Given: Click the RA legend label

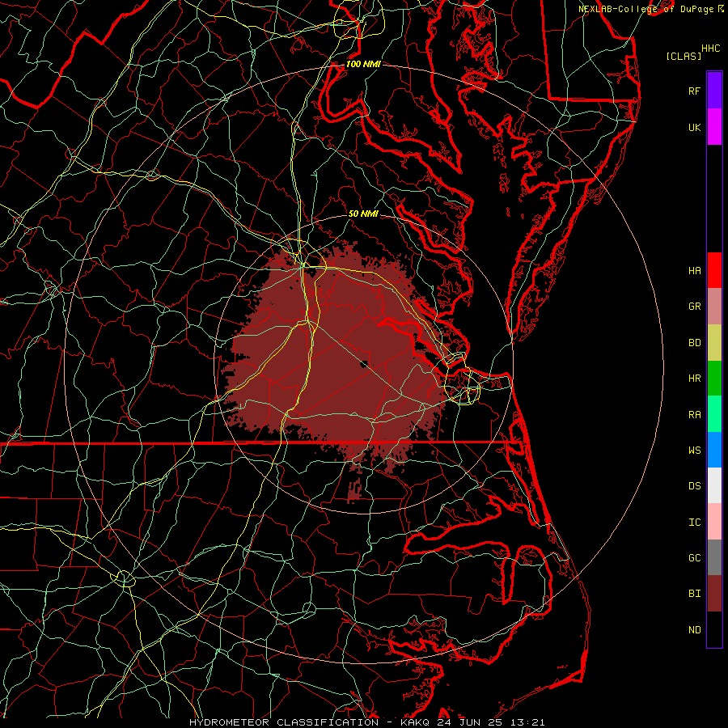Looking at the screenshot, I should click(x=694, y=414).
